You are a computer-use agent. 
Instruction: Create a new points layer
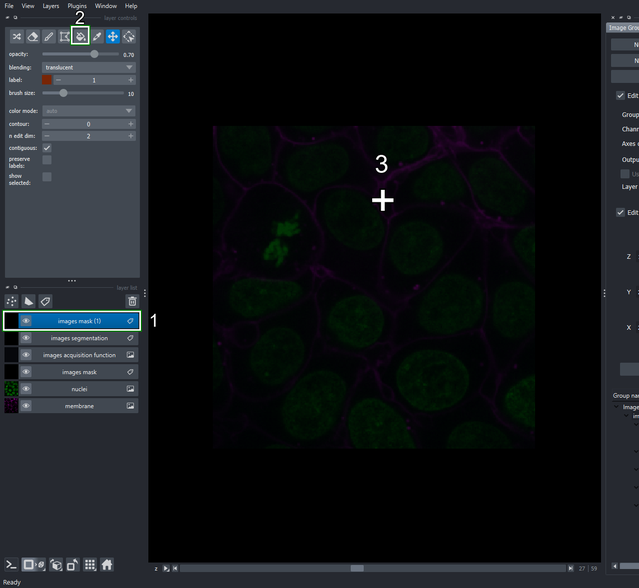11,302
